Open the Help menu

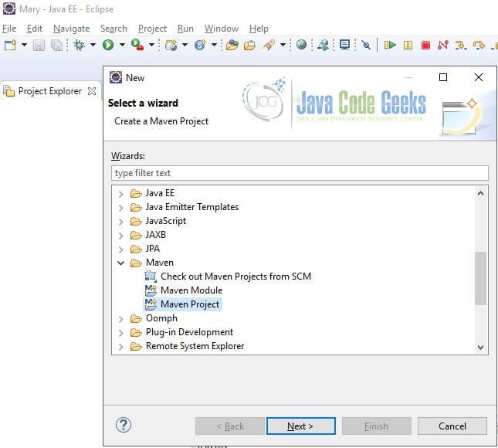click(259, 29)
